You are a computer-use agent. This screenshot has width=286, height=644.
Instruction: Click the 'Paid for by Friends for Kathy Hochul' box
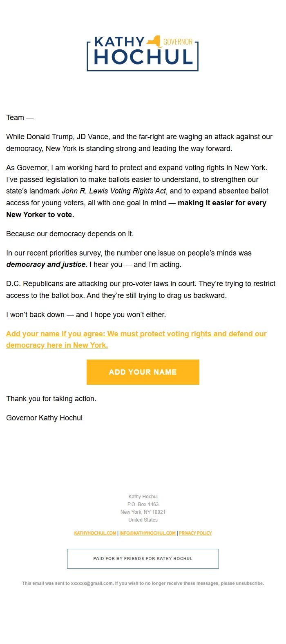(143, 559)
